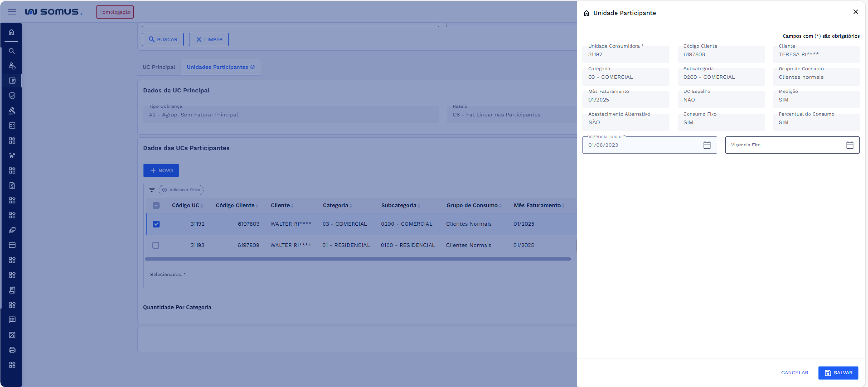Open the printer sidebar icon
The image size is (868, 387).
(12, 350)
